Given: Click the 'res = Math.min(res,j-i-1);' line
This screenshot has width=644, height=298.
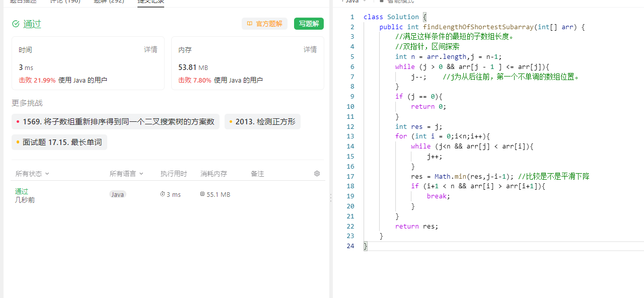Looking at the screenshot, I should click(x=462, y=176).
